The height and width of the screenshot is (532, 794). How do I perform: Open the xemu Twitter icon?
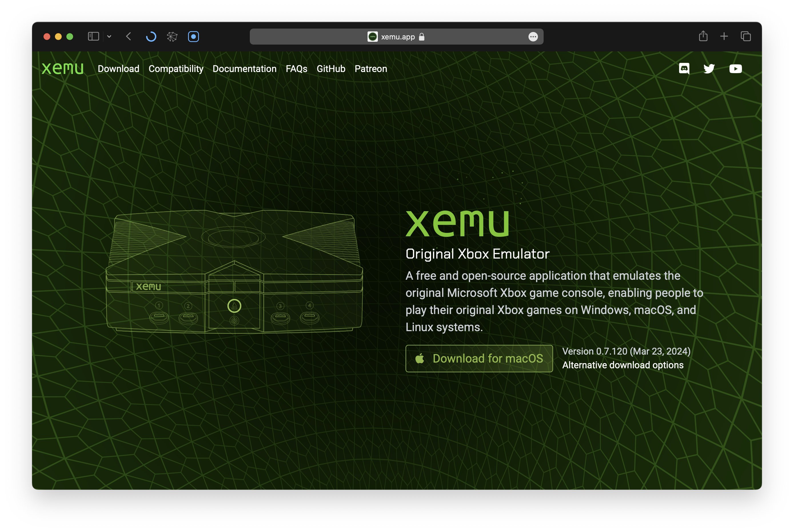pyautogui.click(x=709, y=69)
